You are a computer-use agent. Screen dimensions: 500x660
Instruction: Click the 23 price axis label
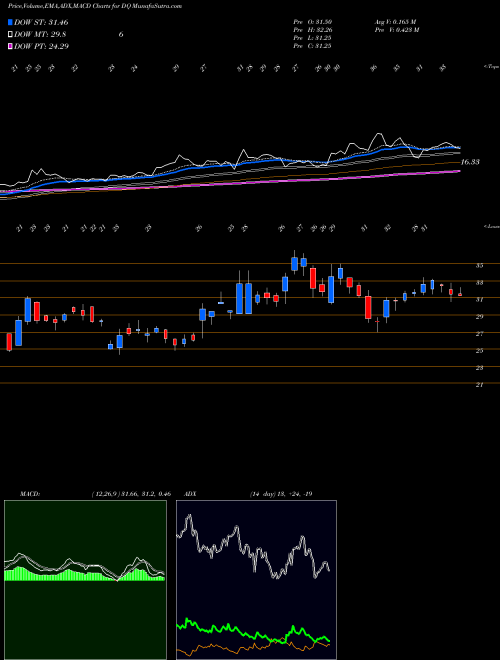479,367
